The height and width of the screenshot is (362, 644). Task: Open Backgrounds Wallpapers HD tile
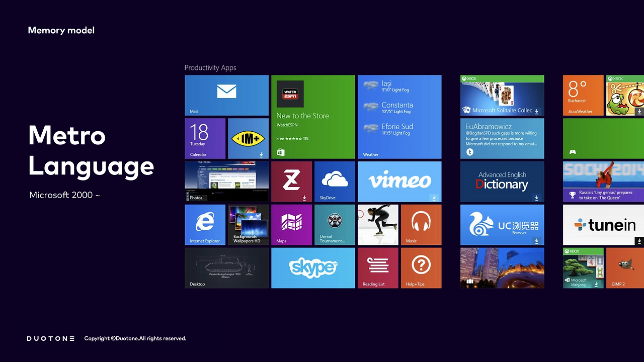click(x=249, y=225)
